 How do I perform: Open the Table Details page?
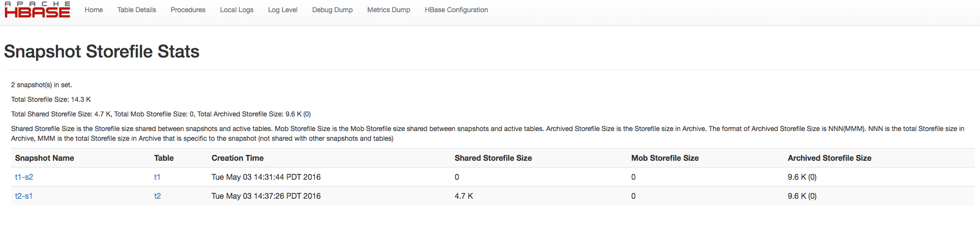(x=137, y=10)
